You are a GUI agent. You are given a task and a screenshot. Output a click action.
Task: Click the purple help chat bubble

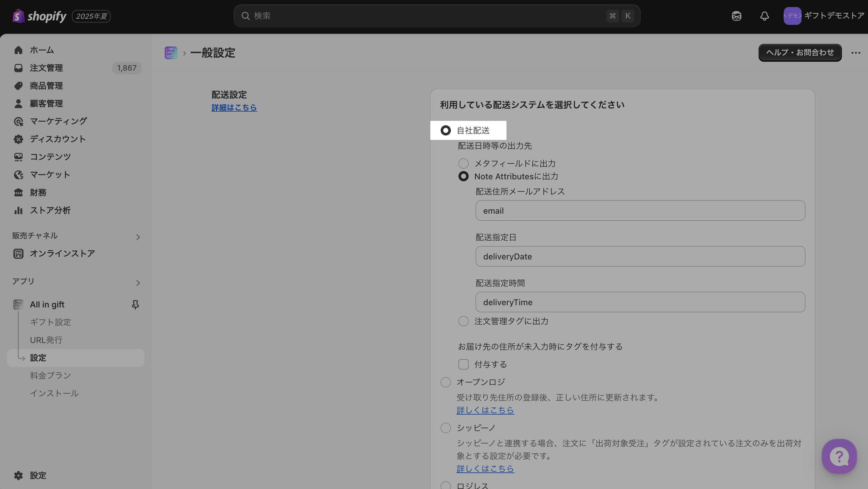click(839, 456)
